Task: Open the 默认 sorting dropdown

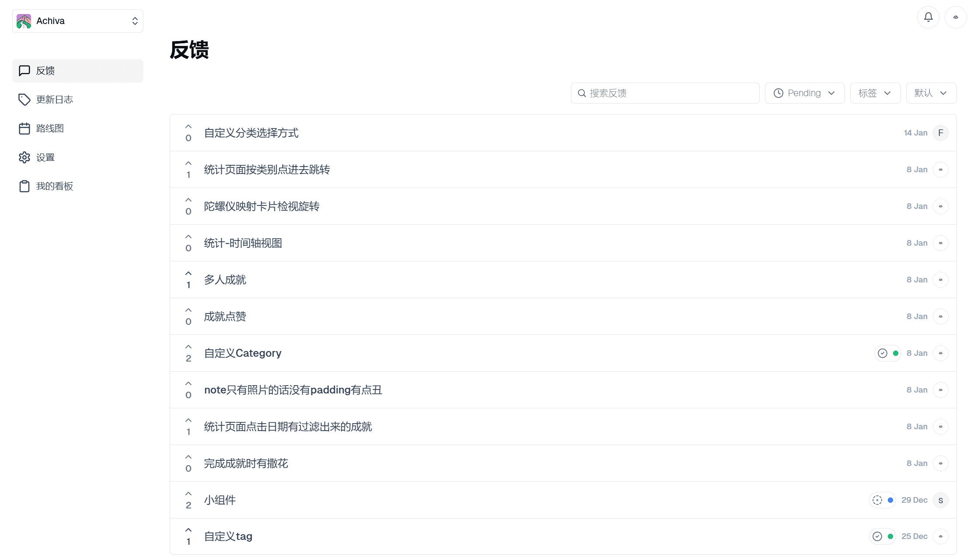Action: pos(931,93)
